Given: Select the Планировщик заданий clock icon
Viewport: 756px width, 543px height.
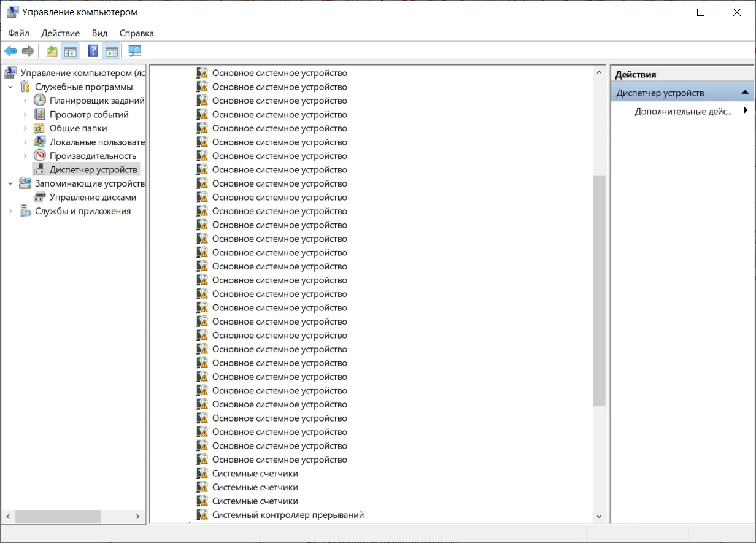Looking at the screenshot, I should pos(40,101).
